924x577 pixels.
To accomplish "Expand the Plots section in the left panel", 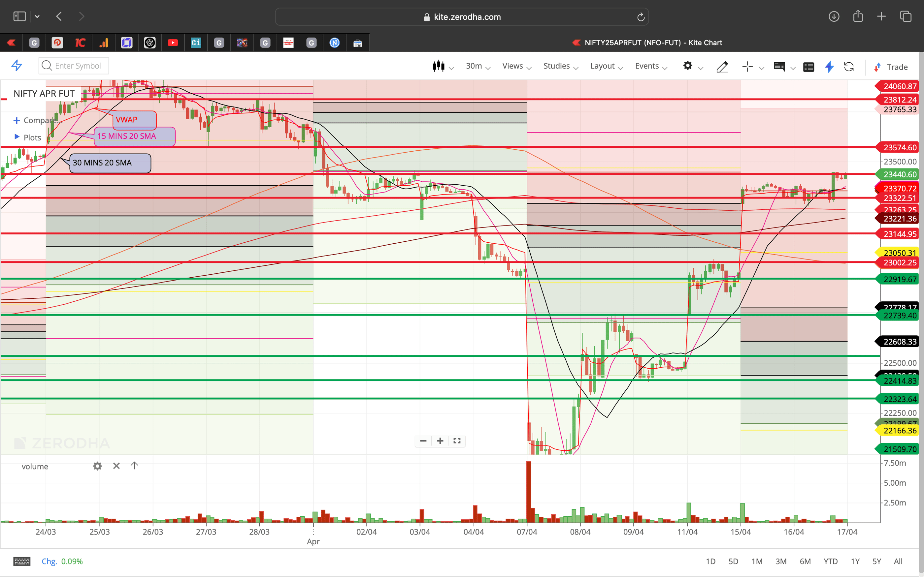I will pos(31,137).
